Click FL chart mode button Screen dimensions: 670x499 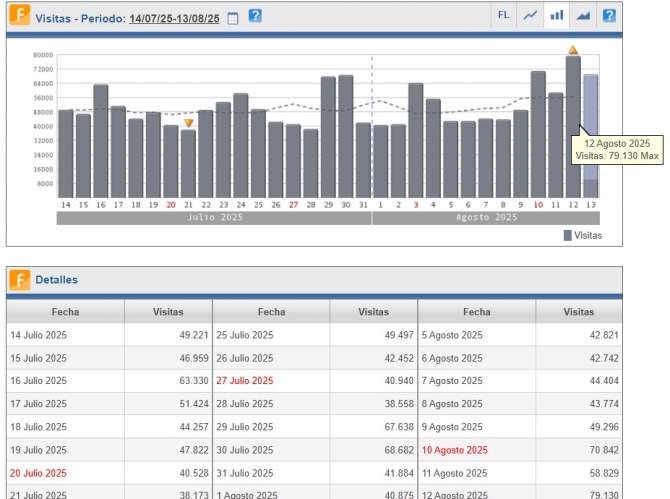point(503,16)
